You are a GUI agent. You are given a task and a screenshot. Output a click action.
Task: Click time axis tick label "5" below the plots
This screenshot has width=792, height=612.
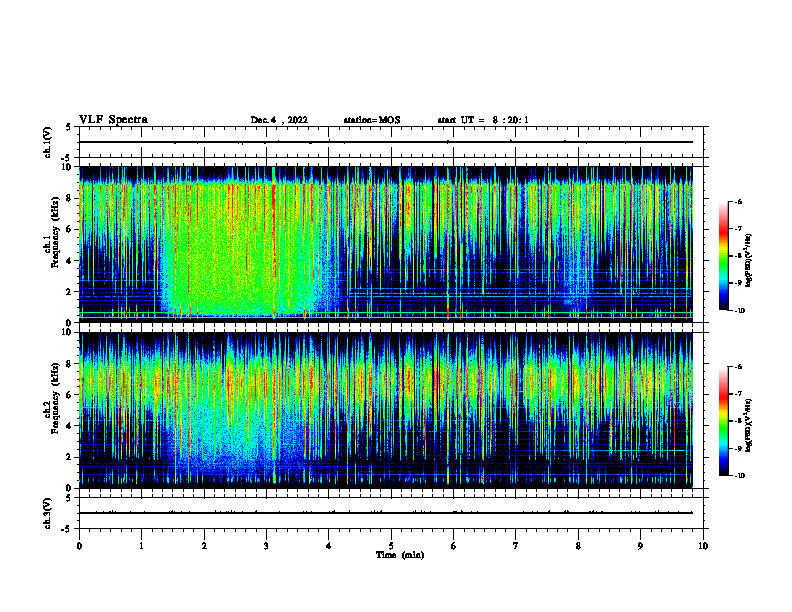391,546
